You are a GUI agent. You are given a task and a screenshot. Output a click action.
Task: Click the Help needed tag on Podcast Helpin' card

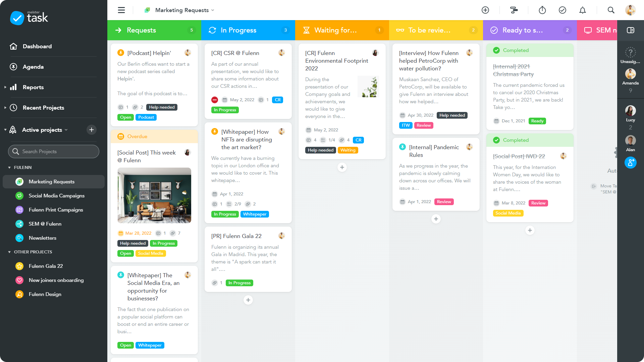(162, 107)
